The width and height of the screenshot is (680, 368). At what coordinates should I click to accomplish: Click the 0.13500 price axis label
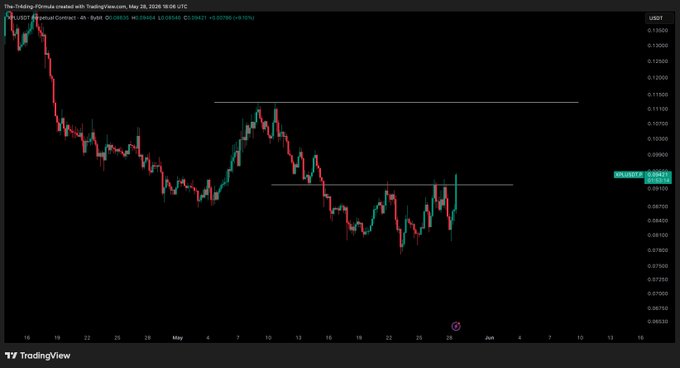click(x=657, y=31)
